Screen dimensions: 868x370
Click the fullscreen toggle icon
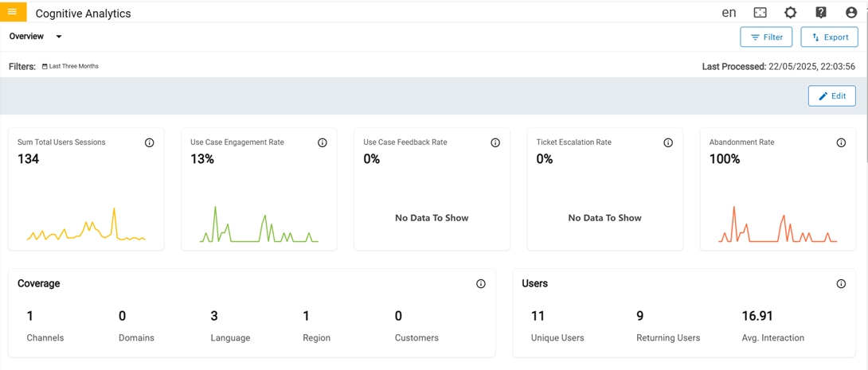760,13
